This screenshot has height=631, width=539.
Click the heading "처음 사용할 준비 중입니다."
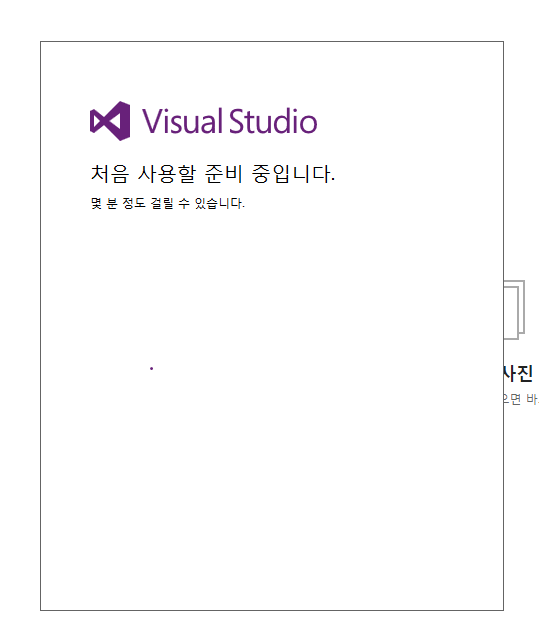pyautogui.click(x=213, y=174)
